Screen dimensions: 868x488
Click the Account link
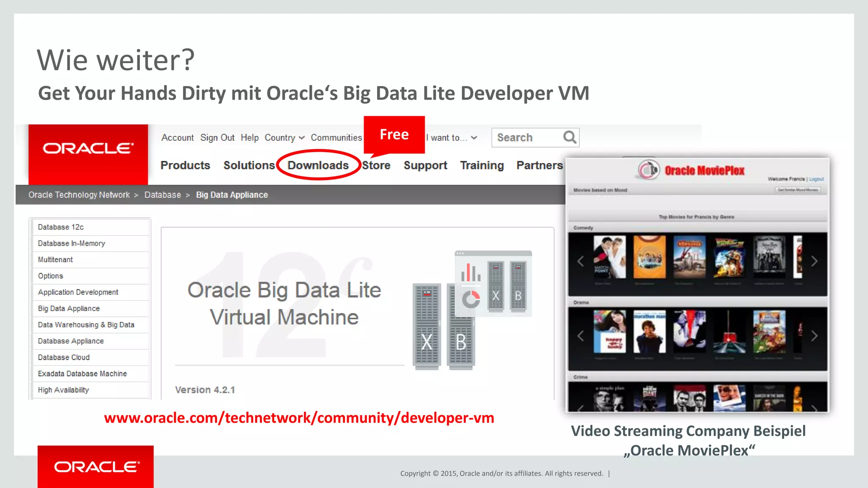(178, 138)
